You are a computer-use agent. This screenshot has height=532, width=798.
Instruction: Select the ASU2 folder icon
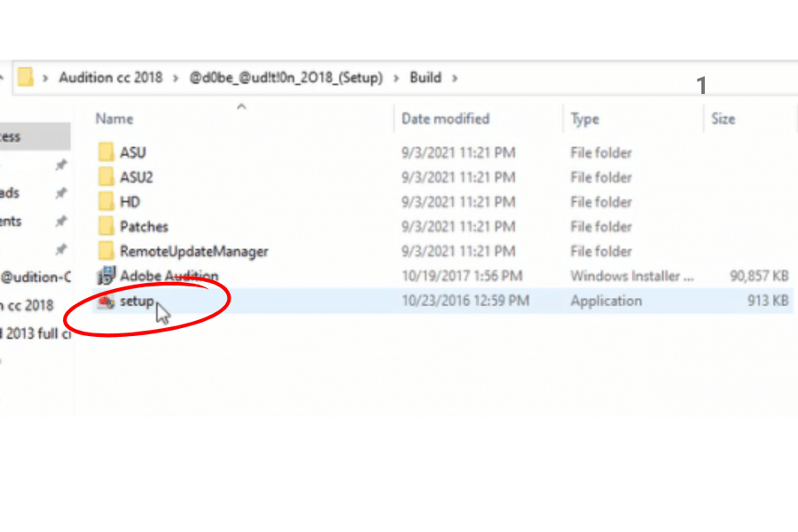[x=106, y=177]
